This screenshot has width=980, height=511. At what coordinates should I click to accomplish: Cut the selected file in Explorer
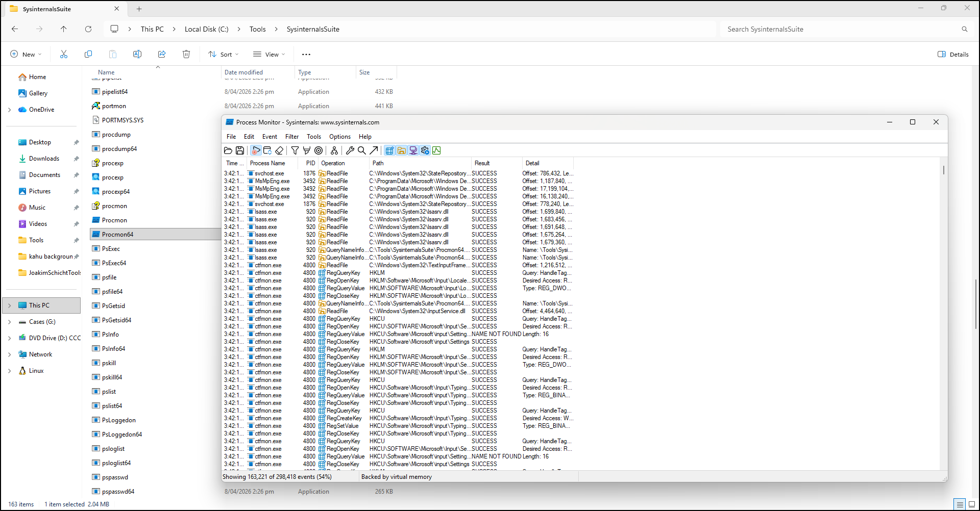[x=64, y=54]
